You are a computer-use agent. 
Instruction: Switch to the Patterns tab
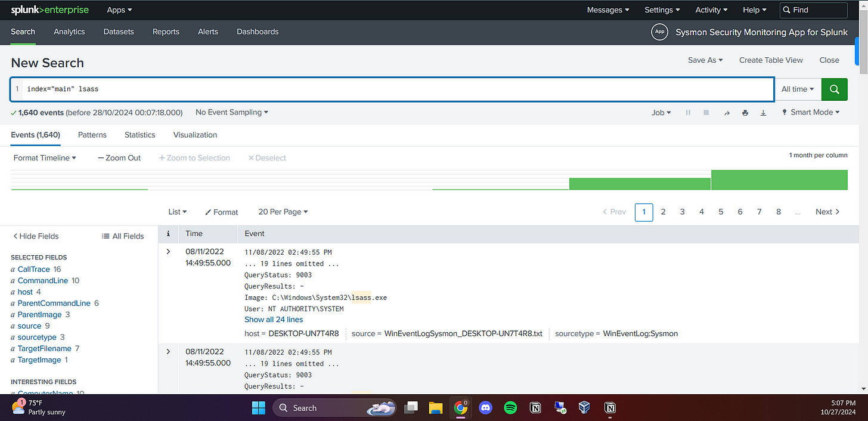coord(92,135)
